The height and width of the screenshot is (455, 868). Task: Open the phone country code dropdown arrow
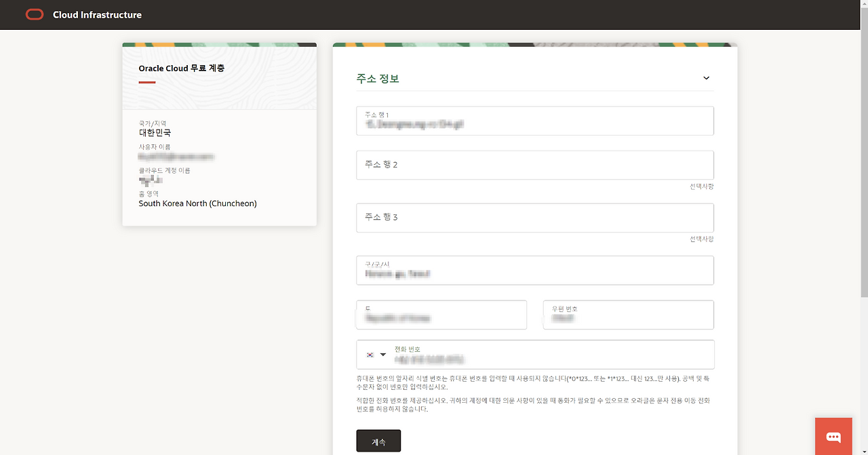(x=383, y=355)
